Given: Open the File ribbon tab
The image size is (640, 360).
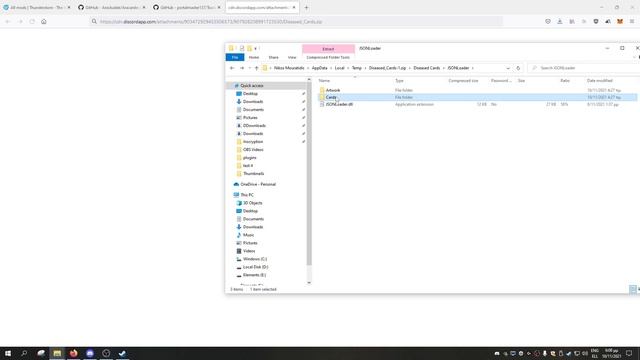Looking at the screenshot, I should click(235, 58).
